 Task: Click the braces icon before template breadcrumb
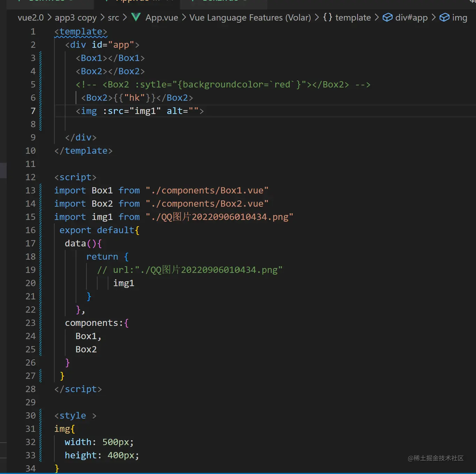click(x=328, y=17)
